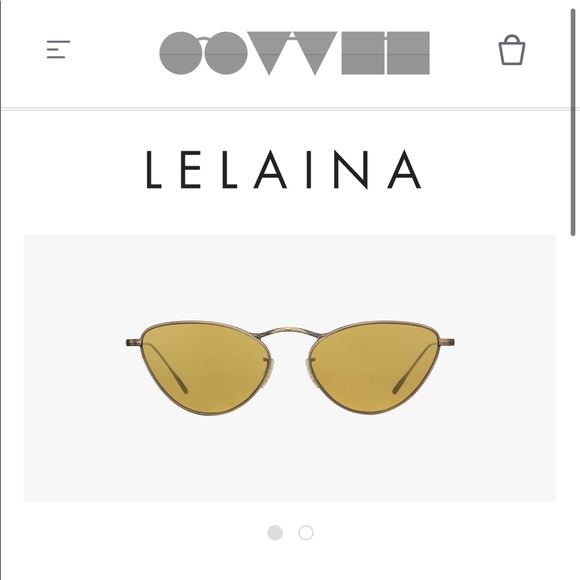Select the filled first carousel dot
The width and height of the screenshot is (580, 580).
click(x=275, y=533)
